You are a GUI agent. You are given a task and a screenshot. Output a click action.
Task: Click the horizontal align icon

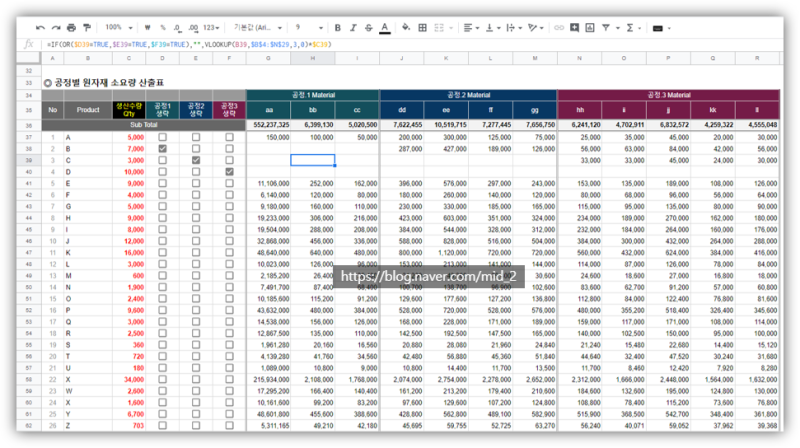pyautogui.click(x=468, y=28)
